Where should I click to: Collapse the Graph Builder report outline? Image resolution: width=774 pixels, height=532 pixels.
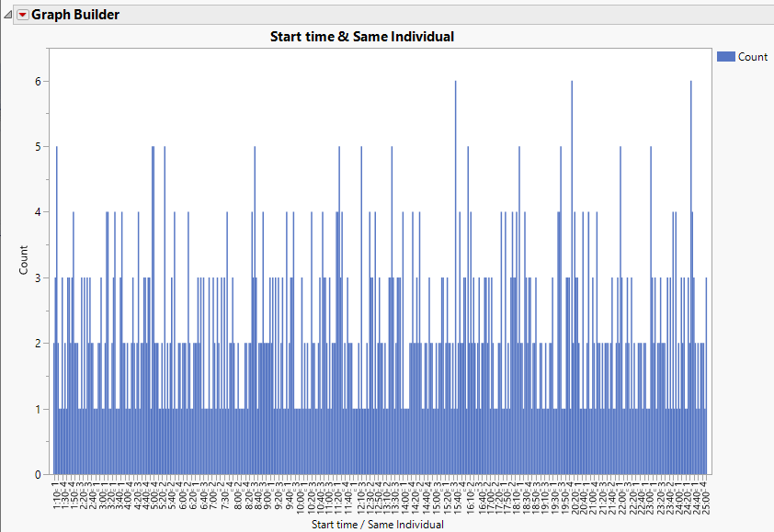tap(7, 15)
